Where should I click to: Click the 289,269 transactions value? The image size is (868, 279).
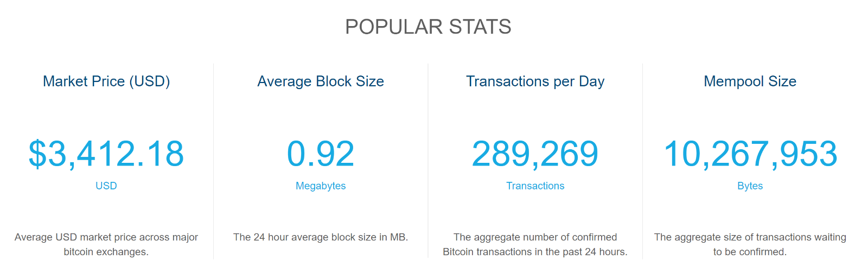[x=535, y=154]
